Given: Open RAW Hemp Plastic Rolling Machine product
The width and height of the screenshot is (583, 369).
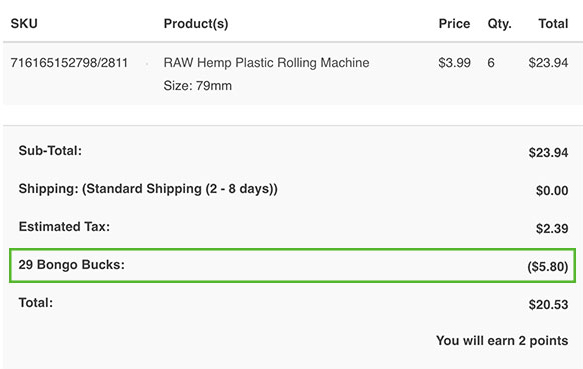Looking at the screenshot, I should [266, 62].
